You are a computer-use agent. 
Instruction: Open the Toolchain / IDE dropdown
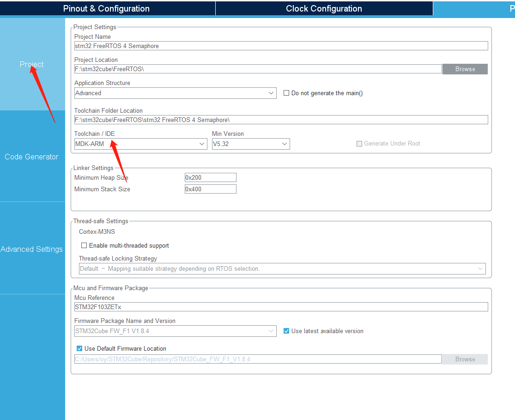pos(202,144)
